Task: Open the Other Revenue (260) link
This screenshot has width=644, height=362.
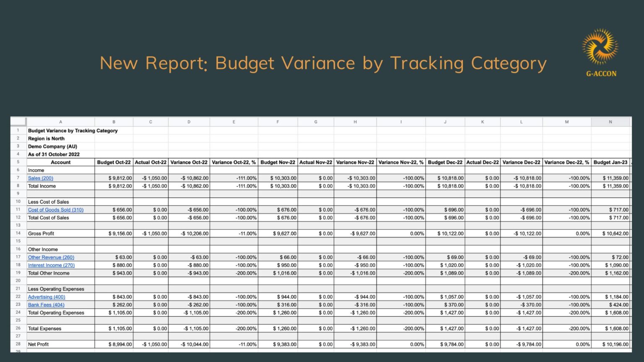Action: (x=51, y=257)
